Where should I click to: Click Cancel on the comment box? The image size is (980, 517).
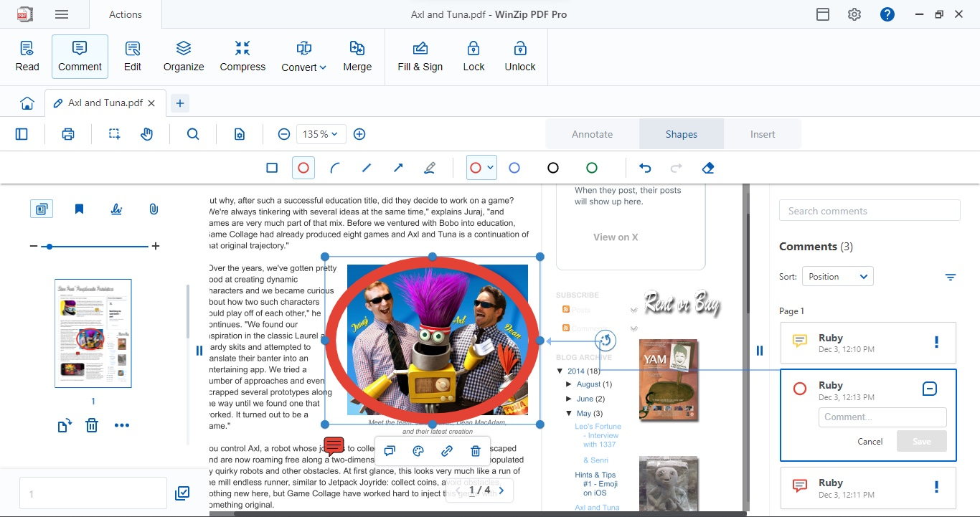(870, 441)
